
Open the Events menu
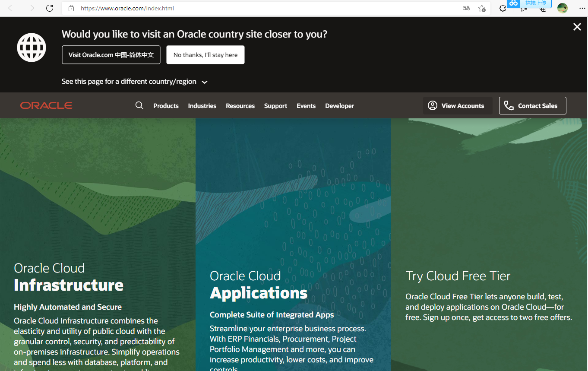point(306,106)
